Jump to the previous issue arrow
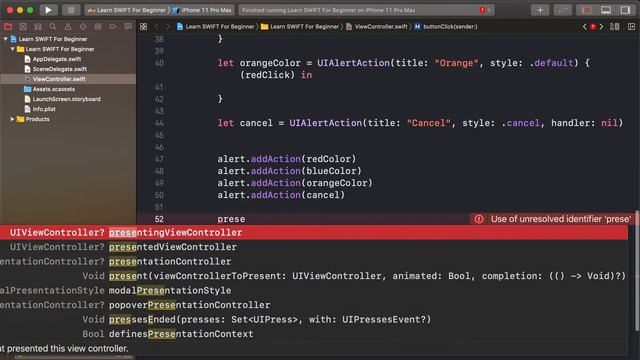This screenshot has width=640, height=360. (584, 27)
